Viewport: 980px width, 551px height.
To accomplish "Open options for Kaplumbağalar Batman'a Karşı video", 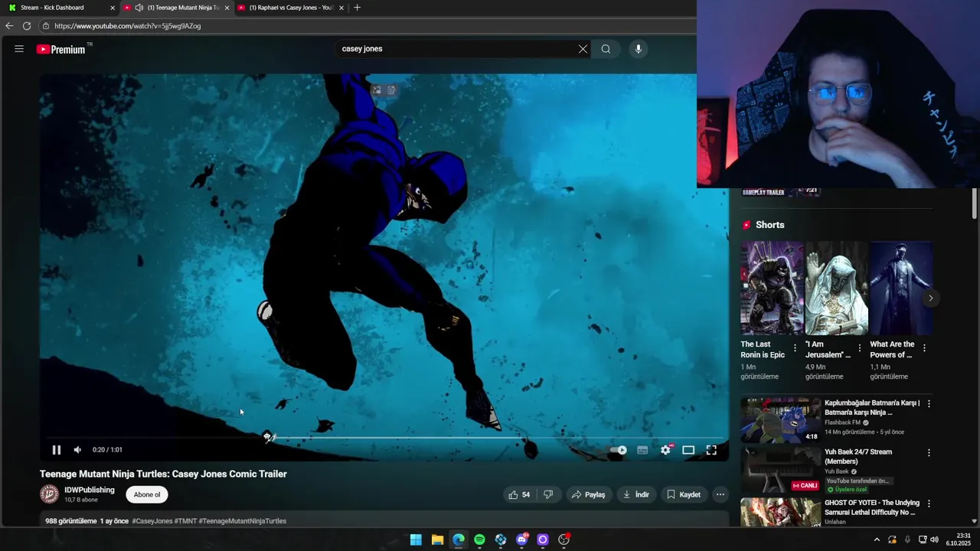I will click(929, 403).
